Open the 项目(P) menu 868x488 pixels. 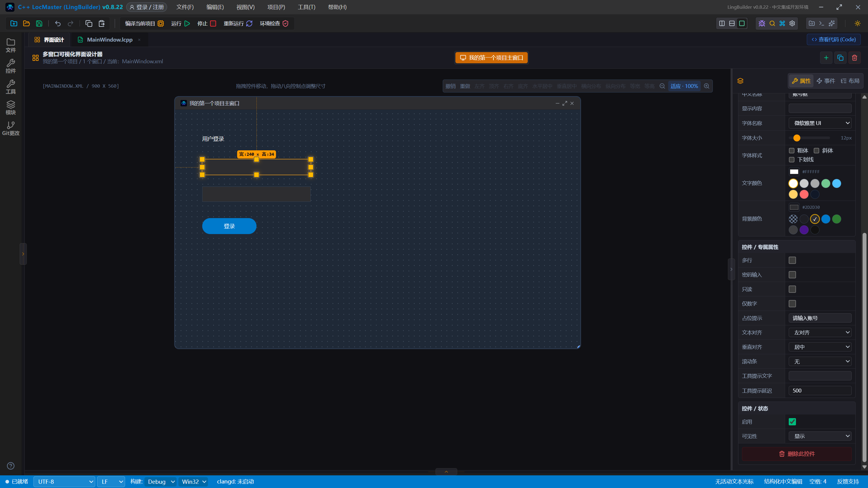[x=276, y=7]
